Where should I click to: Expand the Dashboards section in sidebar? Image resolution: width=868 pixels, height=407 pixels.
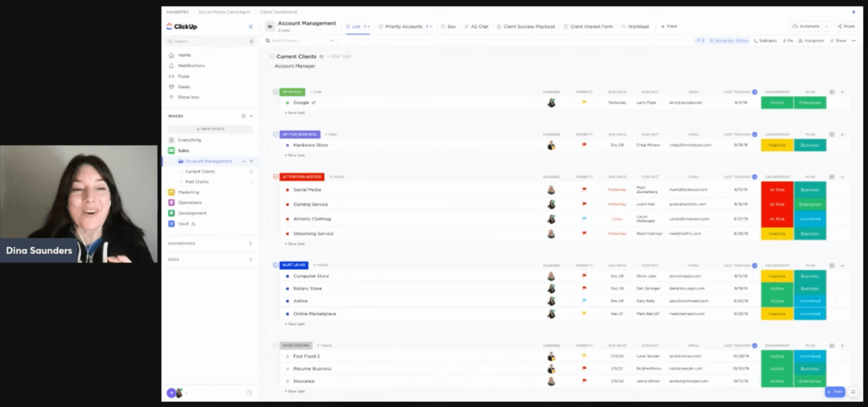point(250,243)
